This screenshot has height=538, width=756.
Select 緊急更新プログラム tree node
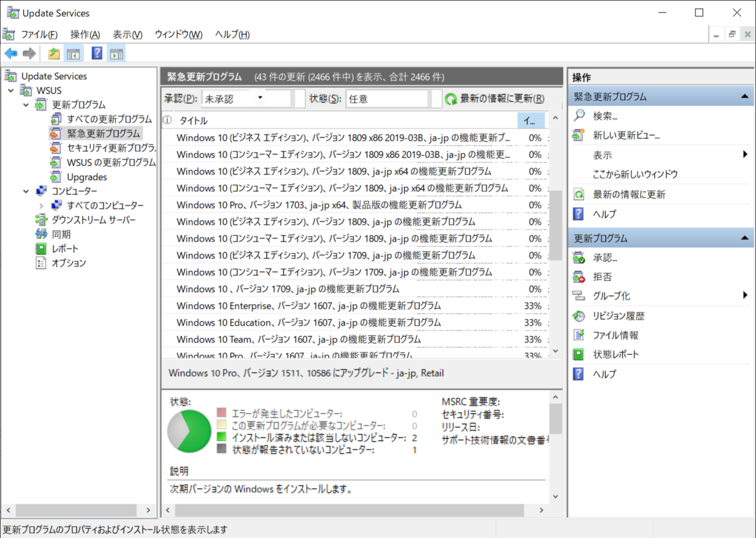(103, 134)
